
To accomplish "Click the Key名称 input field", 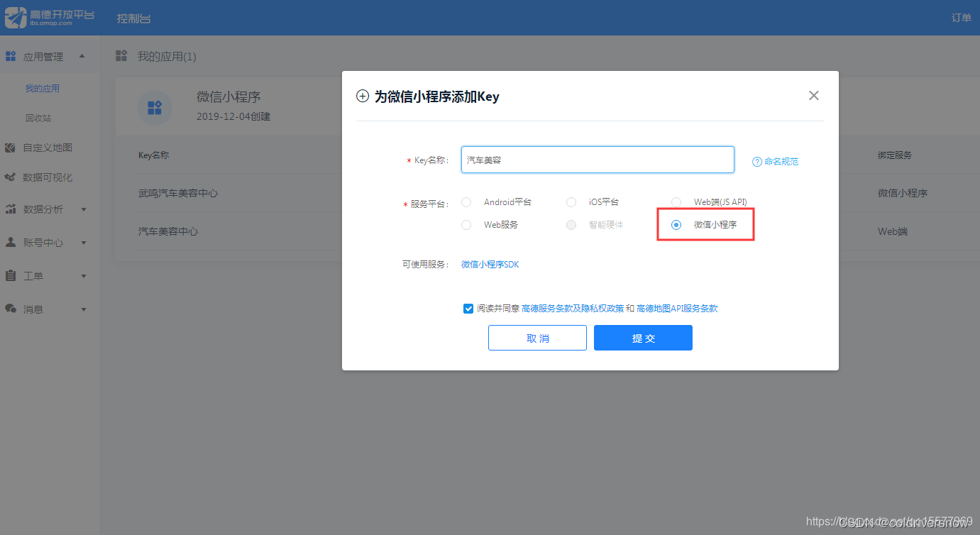I will [x=598, y=160].
